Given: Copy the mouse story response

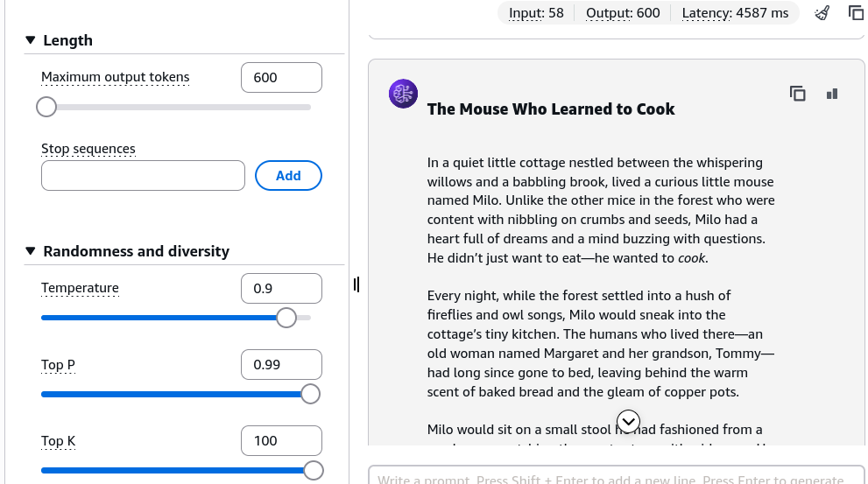Looking at the screenshot, I should [797, 94].
